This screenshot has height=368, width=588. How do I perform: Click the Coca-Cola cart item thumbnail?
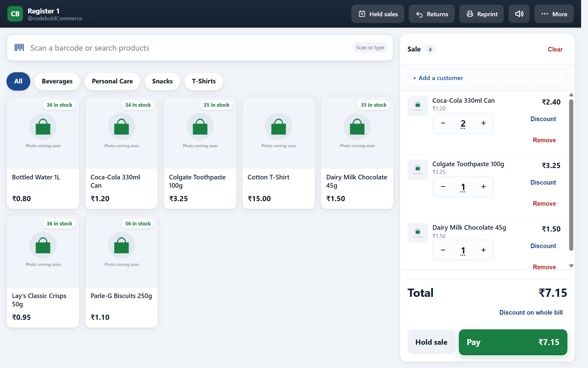[417, 106]
